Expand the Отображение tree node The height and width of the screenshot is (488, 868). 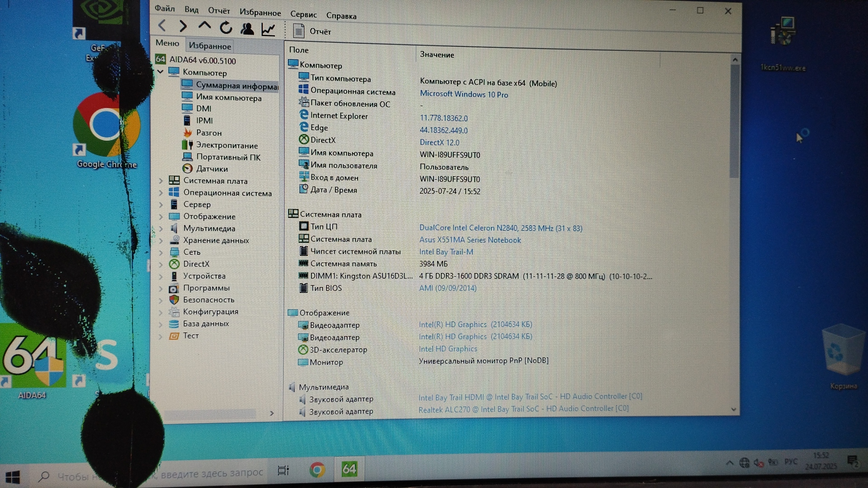[x=161, y=216]
